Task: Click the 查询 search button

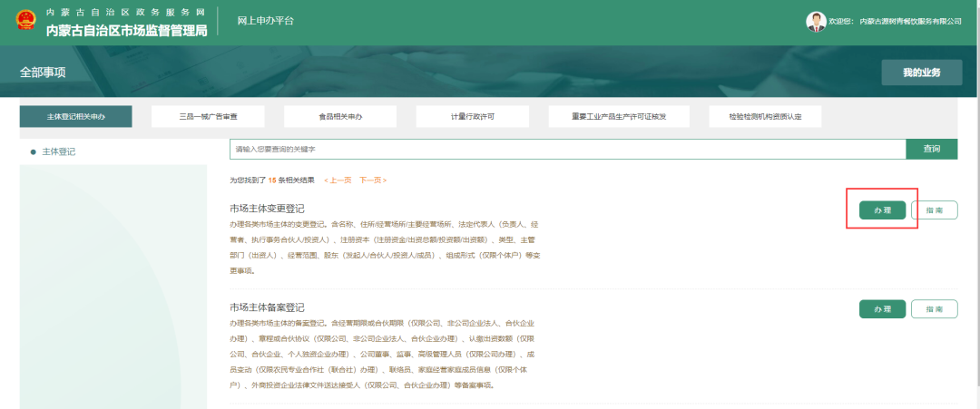Action: click(932, 150)
